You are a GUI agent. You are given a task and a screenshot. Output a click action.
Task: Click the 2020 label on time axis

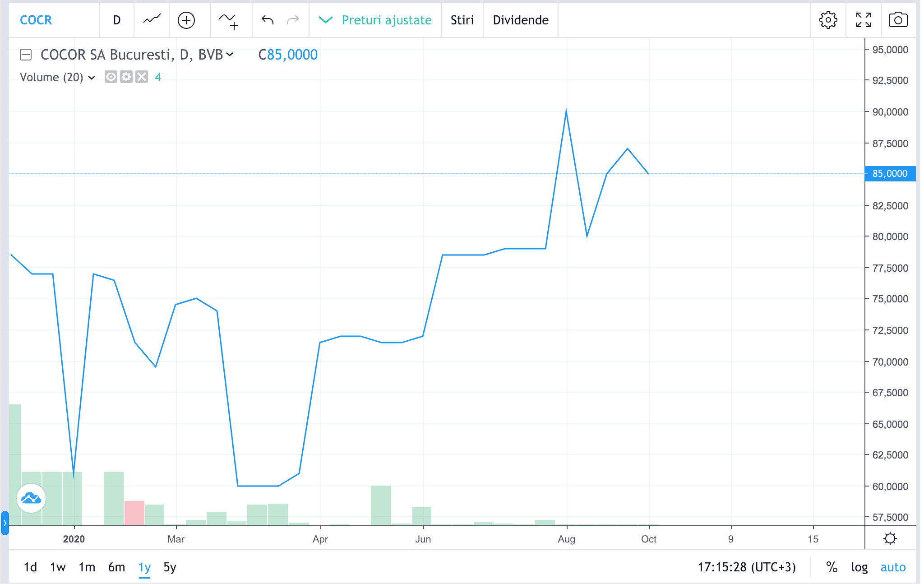(x=74, y=539)
